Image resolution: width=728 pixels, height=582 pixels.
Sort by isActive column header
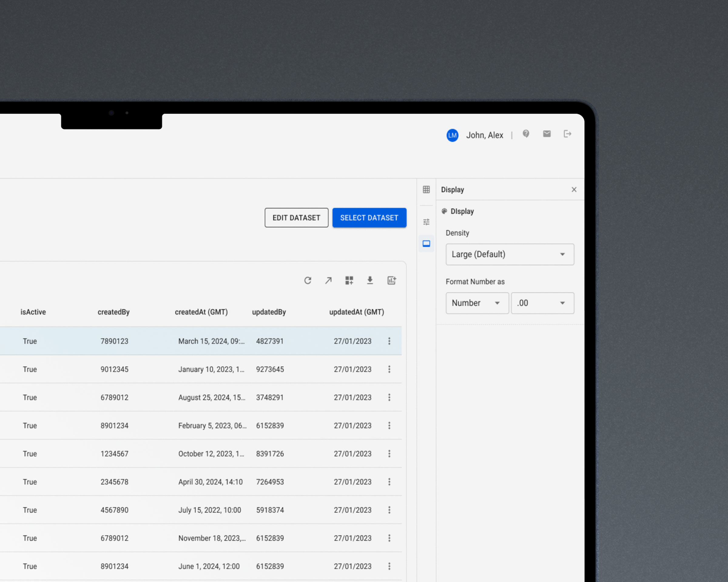[x=33, y=312]
